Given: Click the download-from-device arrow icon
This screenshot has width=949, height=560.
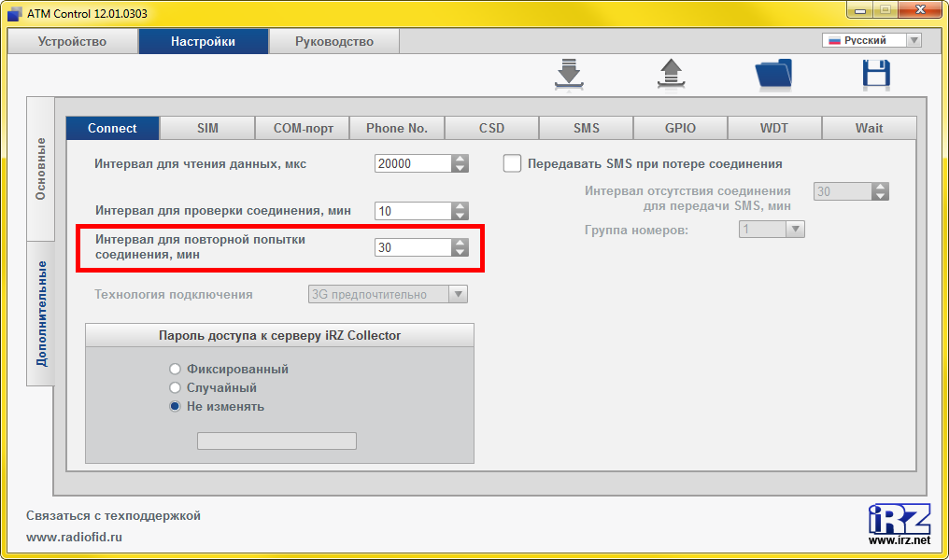Looking at the screenshot, I should coord(568,74).
